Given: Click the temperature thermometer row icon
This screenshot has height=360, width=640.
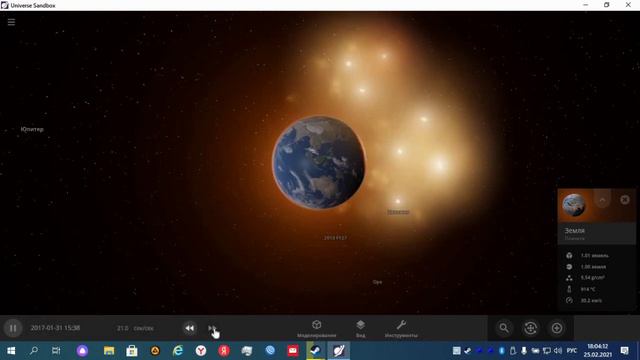Looking at the screenshot, I should (569, 289).
